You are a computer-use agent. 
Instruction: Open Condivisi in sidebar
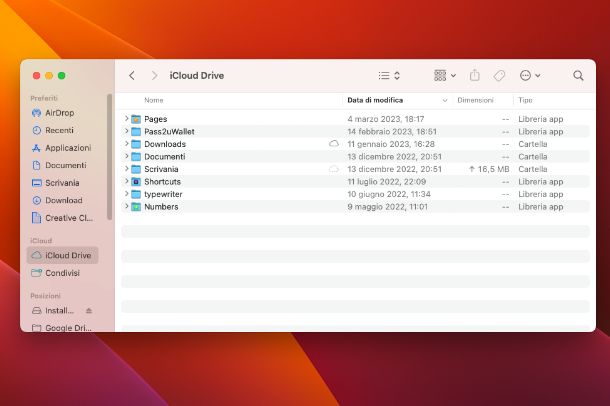click(x=62, y=273)
